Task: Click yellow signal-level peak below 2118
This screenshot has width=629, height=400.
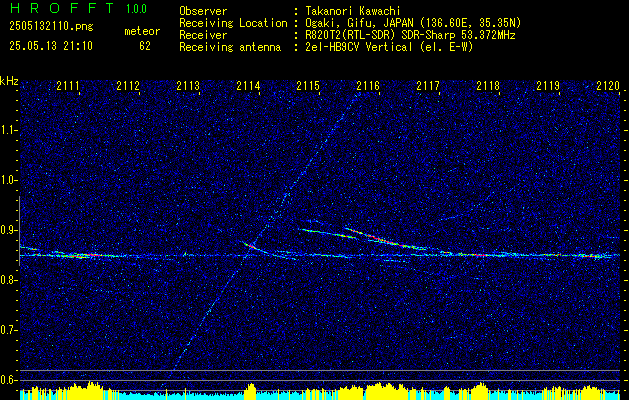Action: (480, 390)
